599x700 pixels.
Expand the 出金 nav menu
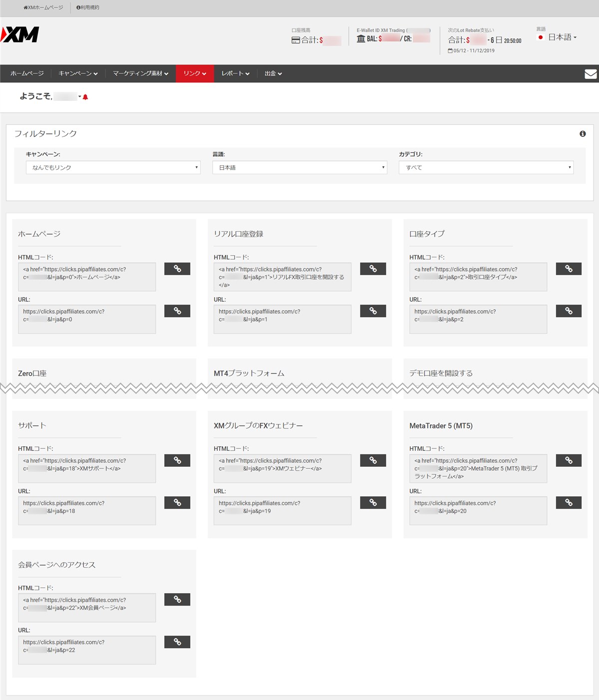point(273,73)
